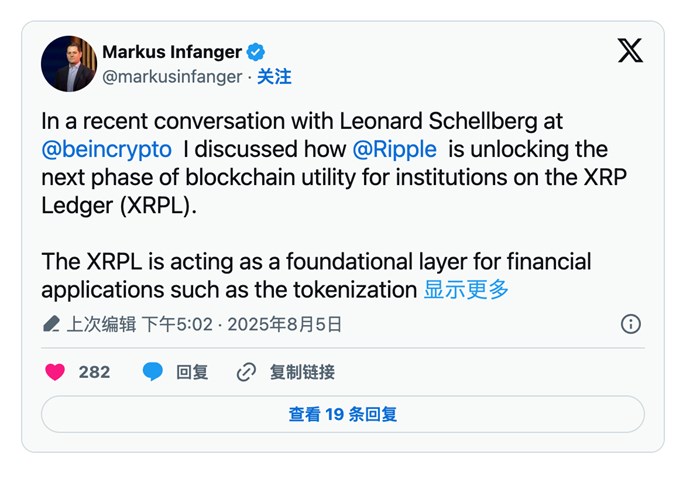The width and height of the screenshot is (700, 478).
Task: Click the 282 likes count
Action: pyautogui.click(x=94, y=372)
